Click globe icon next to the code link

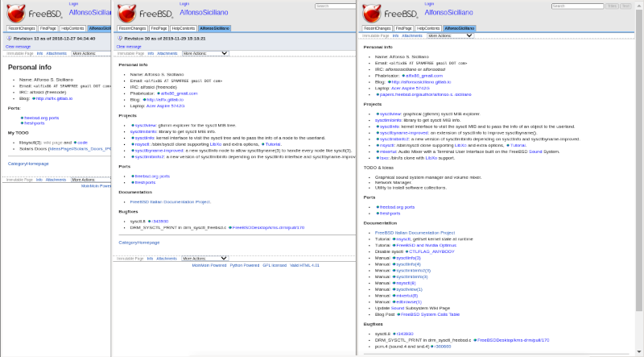(75, 142)
